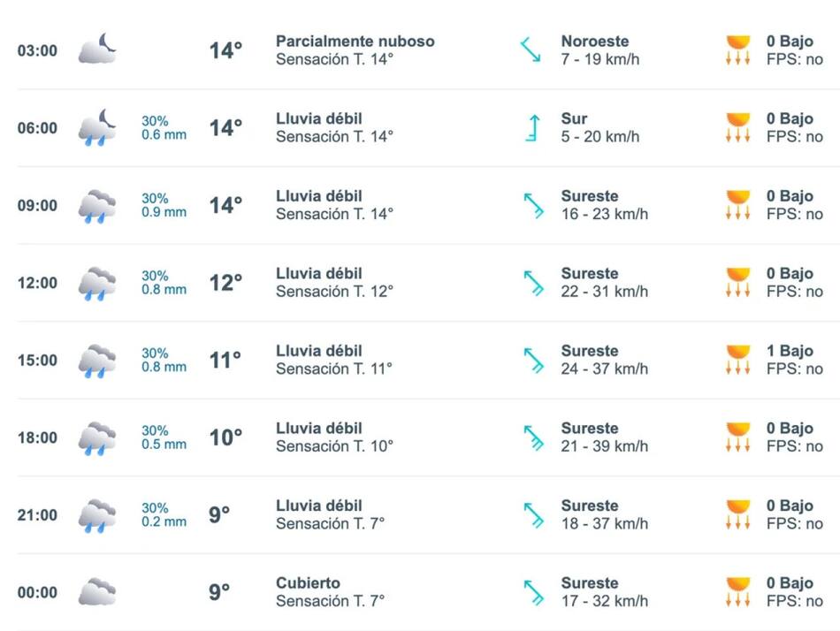Click the partly cloudy moon icon at 03:00
Image resolution: width=840 pixels, height=631 pixels.
click(97, 49)
